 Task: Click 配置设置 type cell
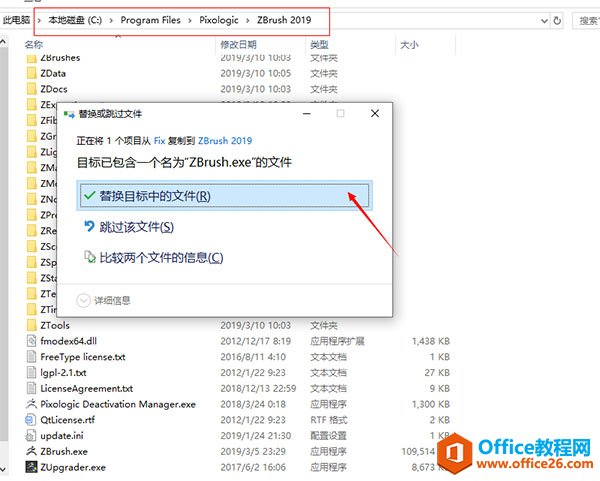click(x=328, y=436)
